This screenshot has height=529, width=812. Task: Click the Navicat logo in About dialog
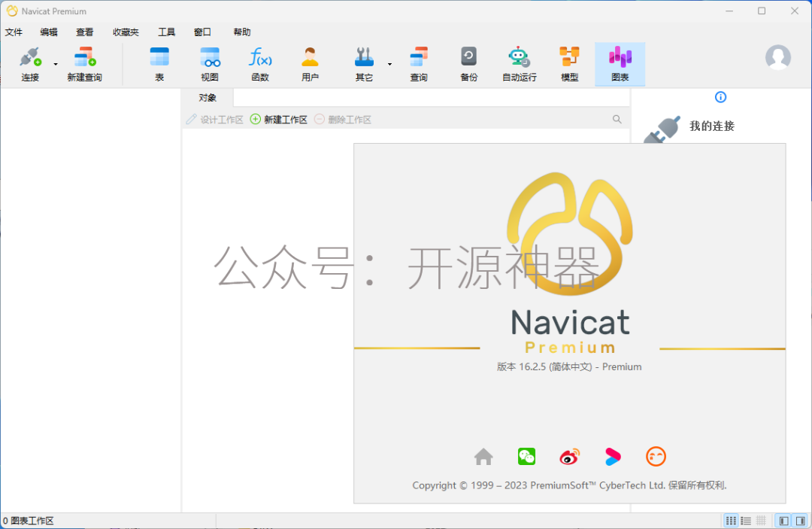point(570,234)
